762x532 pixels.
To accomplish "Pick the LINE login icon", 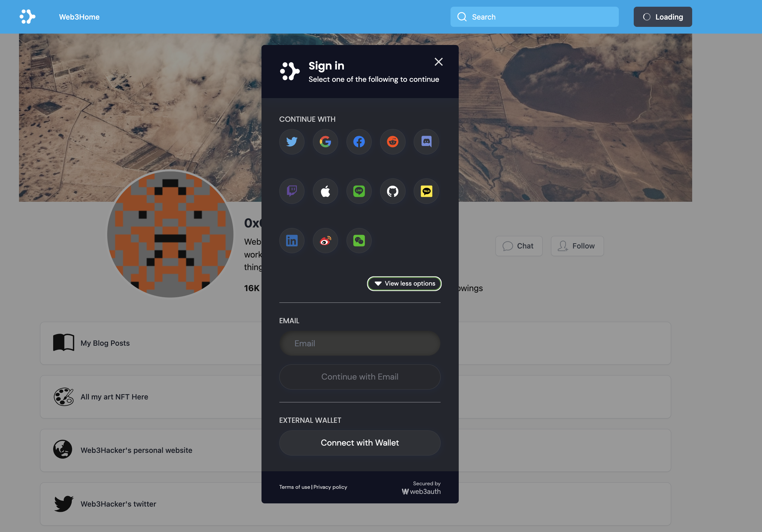I will (x=359, y=191).
